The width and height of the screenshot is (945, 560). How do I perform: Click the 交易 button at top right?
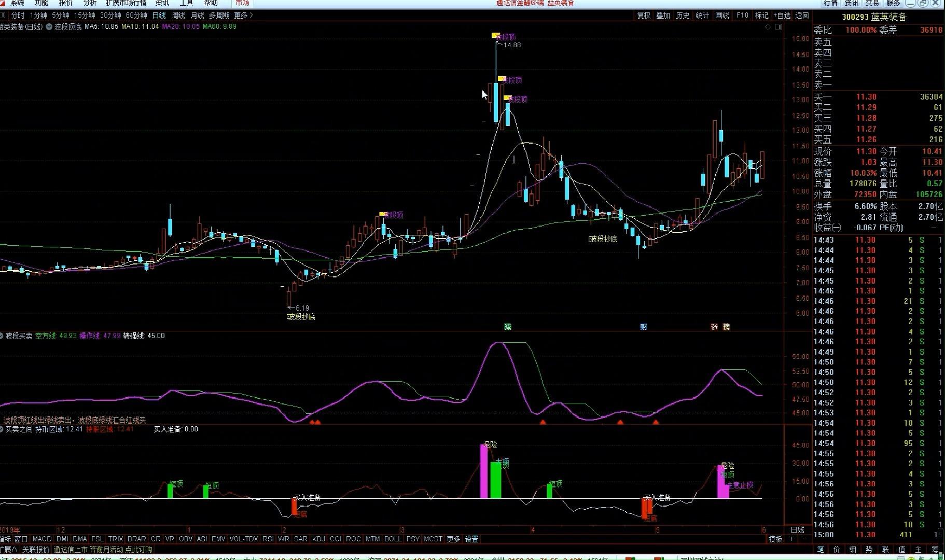872,3
